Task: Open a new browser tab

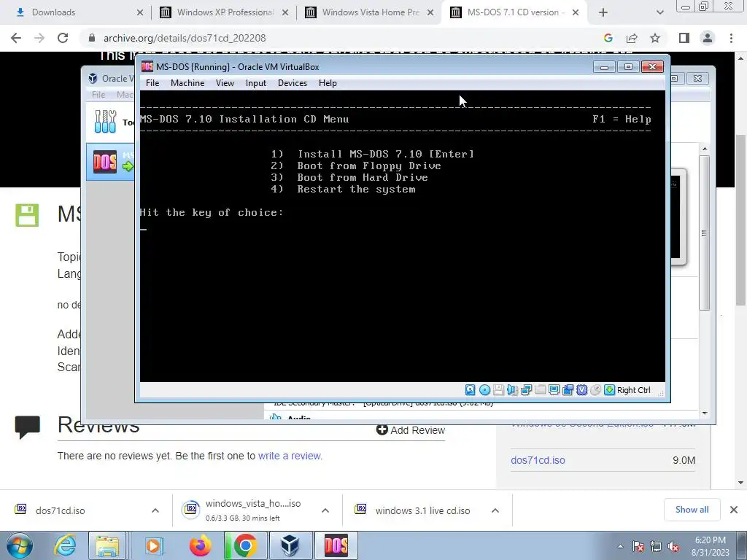Action: coord(603,13)
